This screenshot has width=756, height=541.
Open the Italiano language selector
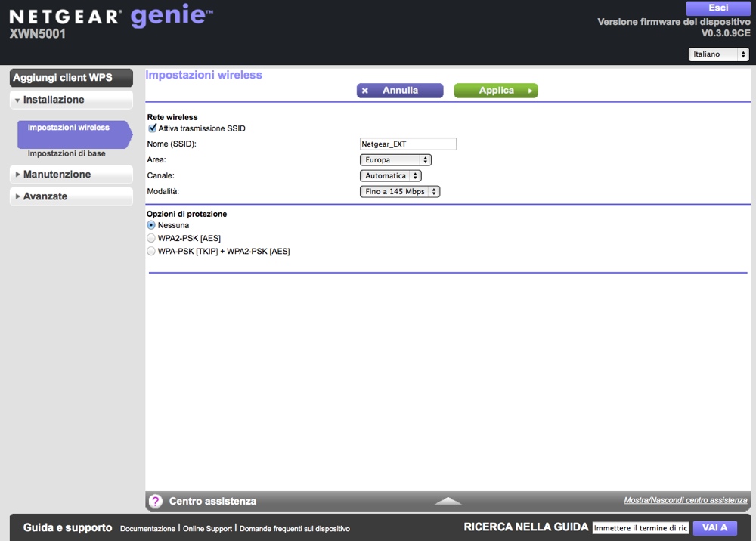click(718, 54)
